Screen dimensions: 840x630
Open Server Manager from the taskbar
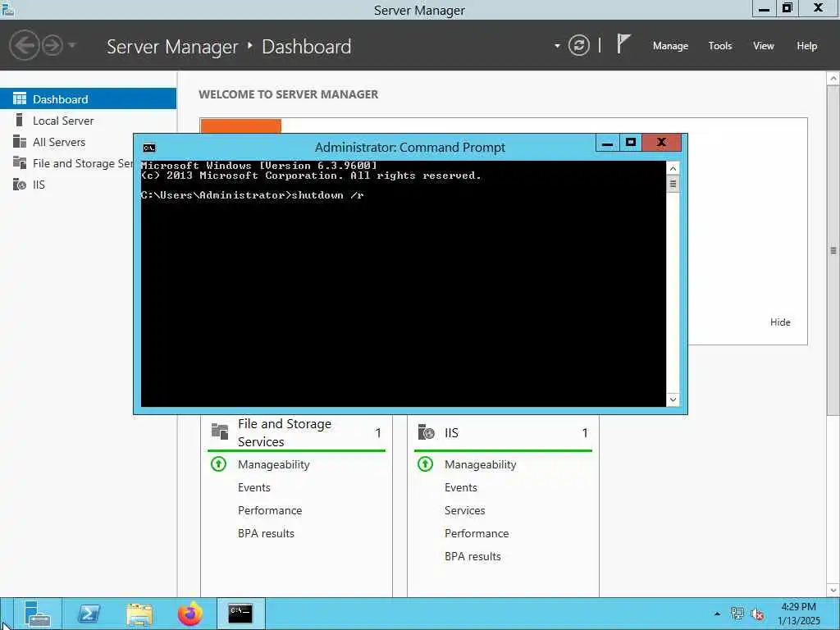[x=38, y=614]
